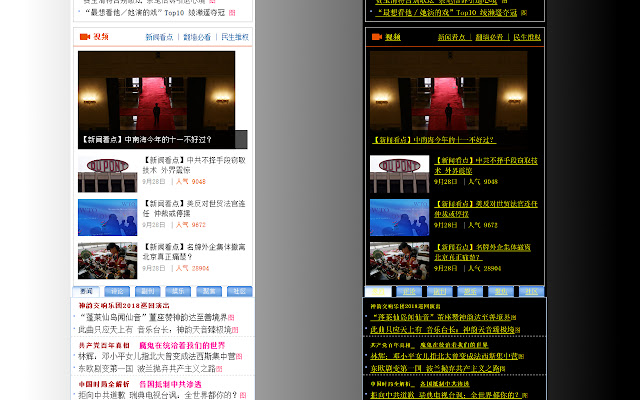Screen dimensions: 640x400
Task: Open the 副刊 tab on the white page
Action: 148,291
